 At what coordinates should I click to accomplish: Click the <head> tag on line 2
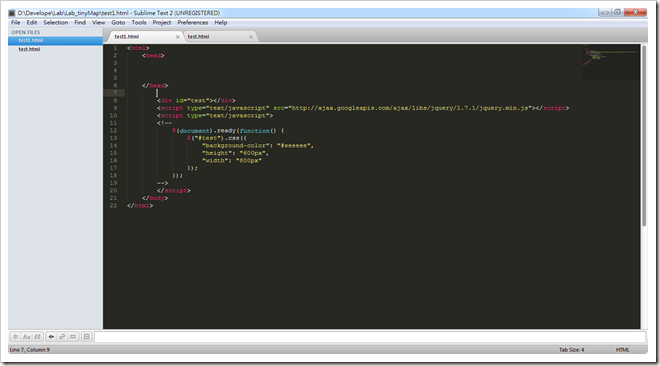point(153,56)
